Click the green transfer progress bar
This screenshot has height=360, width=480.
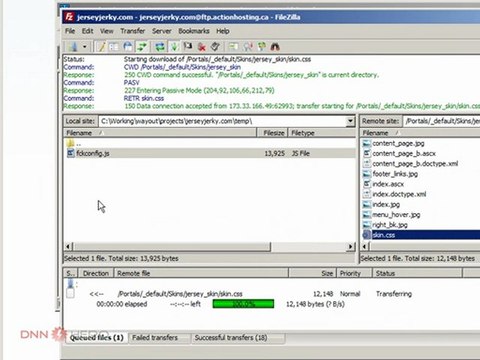click(x=243, y=304)
